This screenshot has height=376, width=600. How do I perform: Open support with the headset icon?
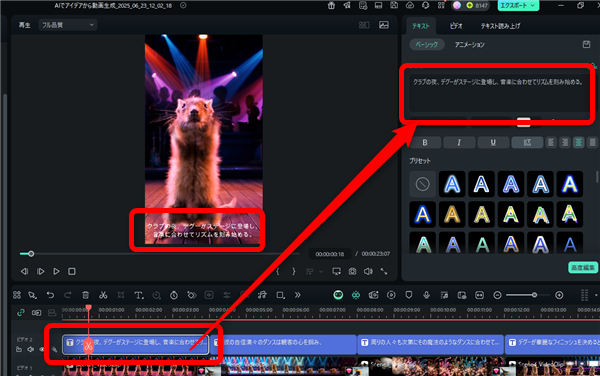pos(426,5)
